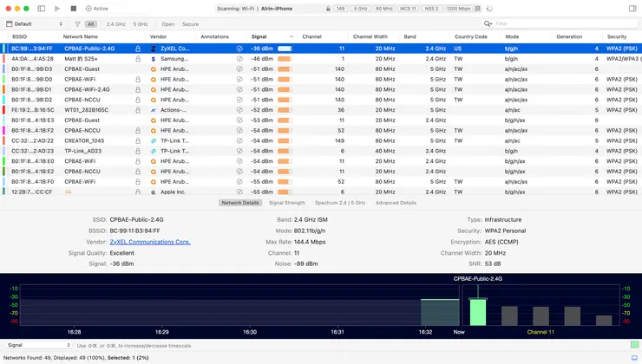Open the ZyXEL Communications Corp. vendor link
The image size is (642, 364).
pyautogui.click(x=156, y=242)
